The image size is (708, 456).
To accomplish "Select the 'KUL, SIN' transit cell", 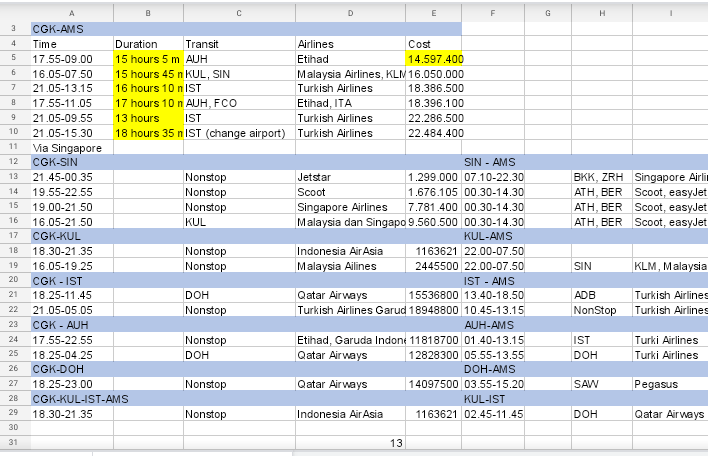I will tap(239, 74).
